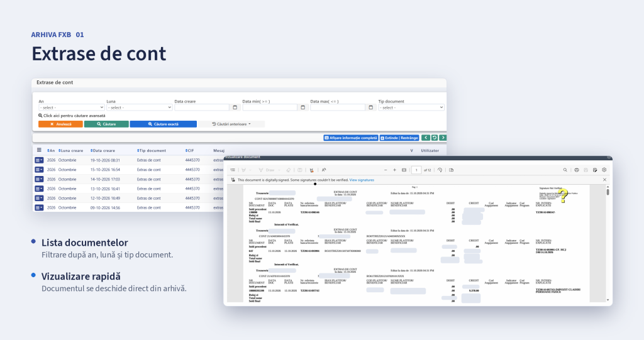Click cell '09-10-2026 14:56'
This screenshot has width=644, height=340.
[x=105, y=208]
